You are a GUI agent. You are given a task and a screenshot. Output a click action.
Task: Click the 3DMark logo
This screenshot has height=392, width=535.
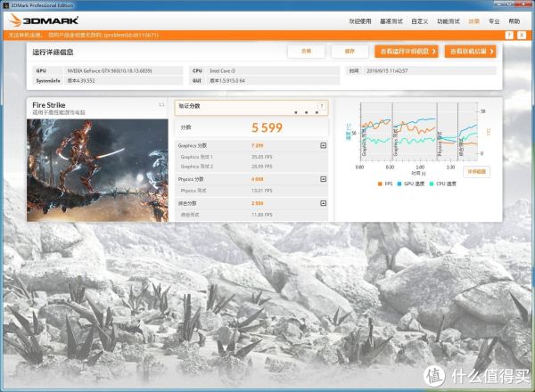click(44, 20)
